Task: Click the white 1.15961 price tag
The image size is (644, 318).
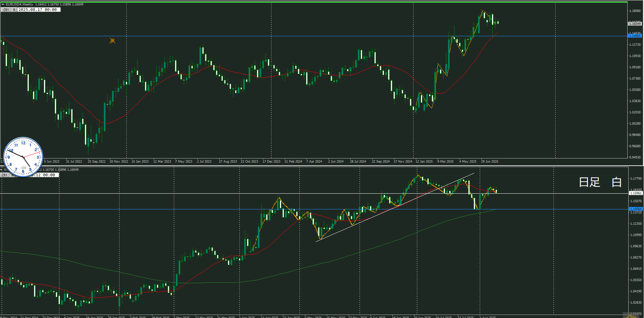Action: [636, 193]
